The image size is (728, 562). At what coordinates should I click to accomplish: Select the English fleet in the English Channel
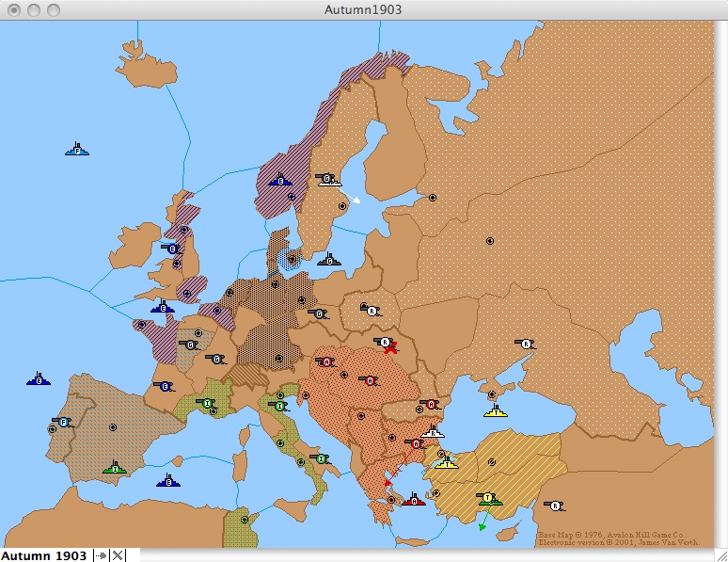(x=163, y=306)
